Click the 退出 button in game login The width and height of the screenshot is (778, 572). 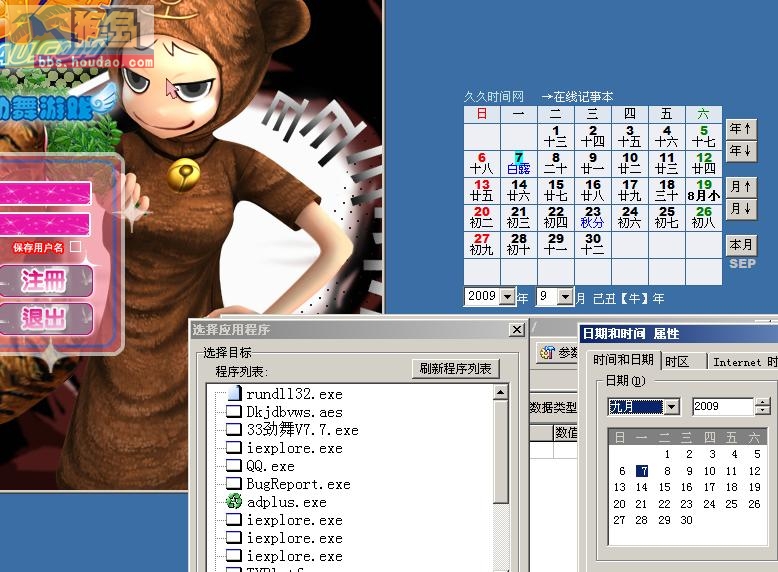coord(45,318)
